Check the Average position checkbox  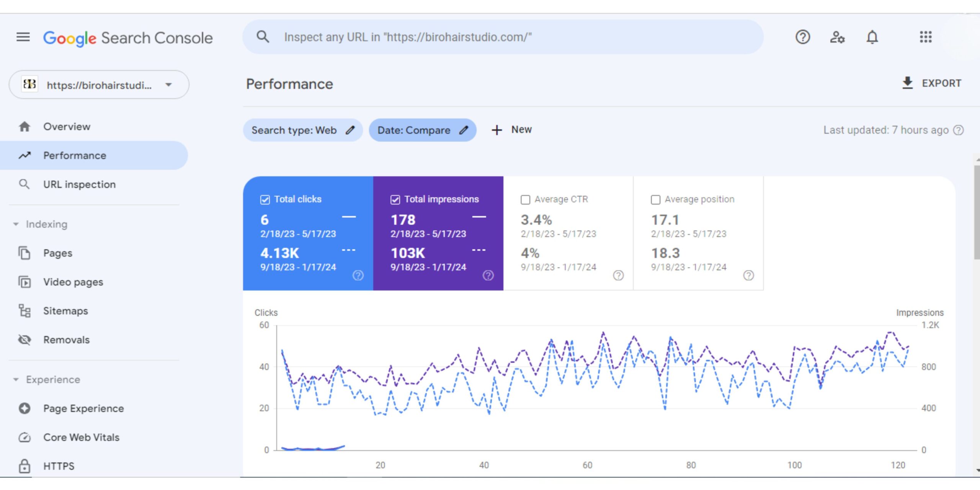(x=655, y=200)
